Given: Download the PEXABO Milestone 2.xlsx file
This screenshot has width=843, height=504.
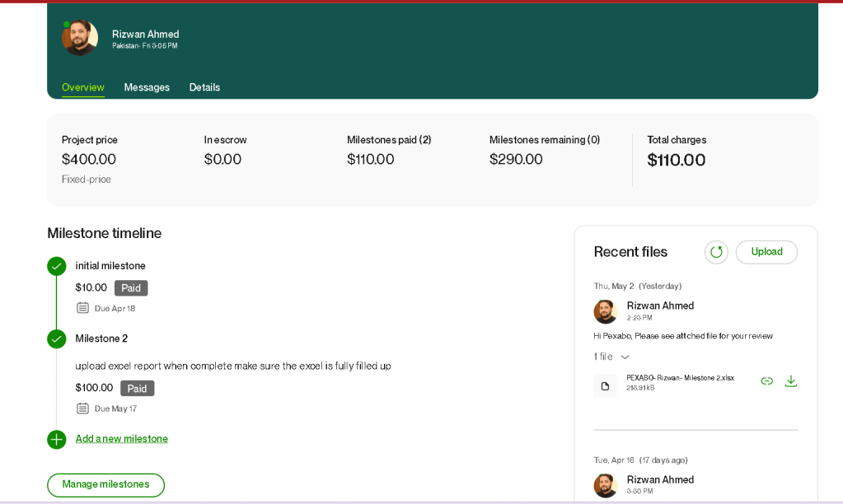Looking at the screenshot, I should (x=790, y=381).
